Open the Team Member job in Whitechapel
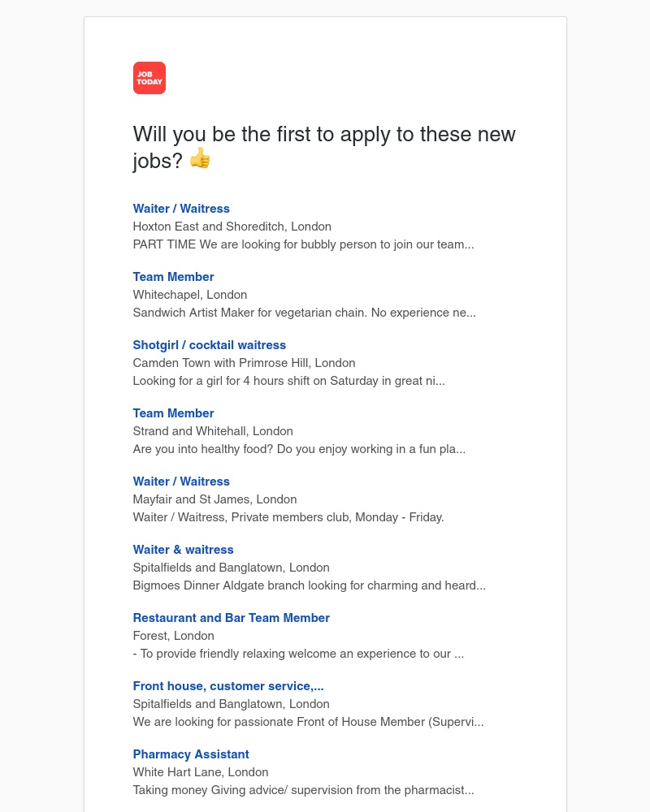Screen dimensions: 650x812 pos(173,277)
